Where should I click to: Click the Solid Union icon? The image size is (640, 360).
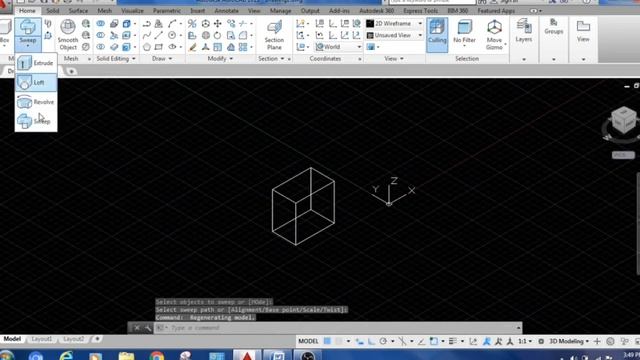click(x=100, y=24)
